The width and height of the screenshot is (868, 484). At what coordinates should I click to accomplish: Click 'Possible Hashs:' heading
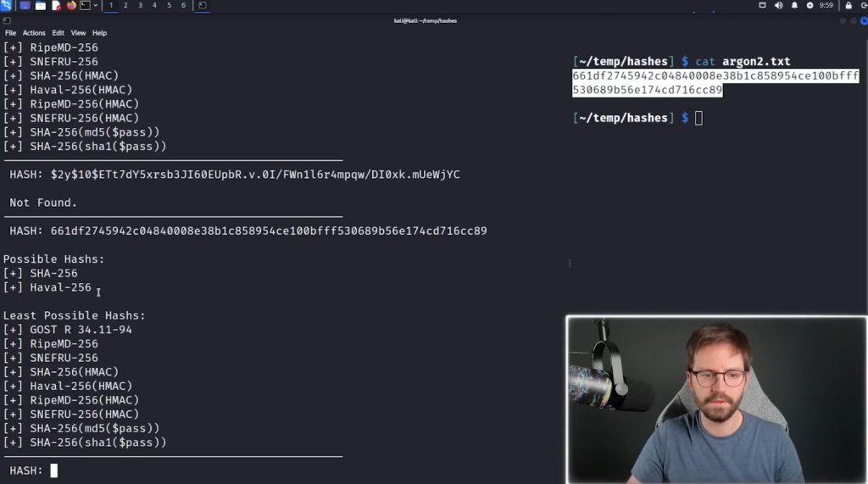click(x=53, y=259)
